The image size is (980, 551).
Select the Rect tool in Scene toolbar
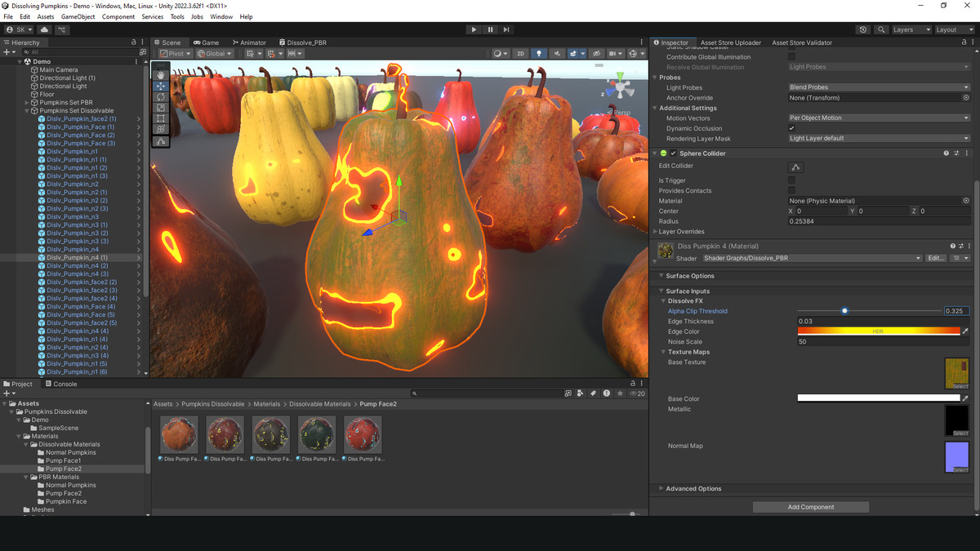160,118
